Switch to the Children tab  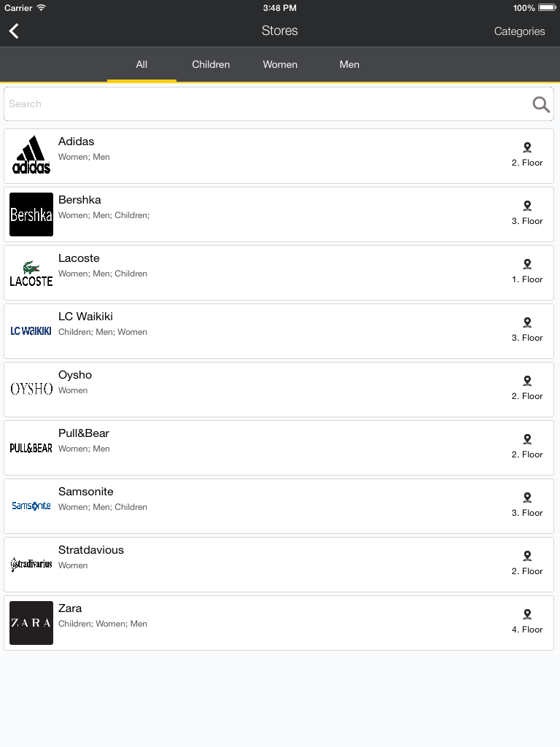coord(211,64)
